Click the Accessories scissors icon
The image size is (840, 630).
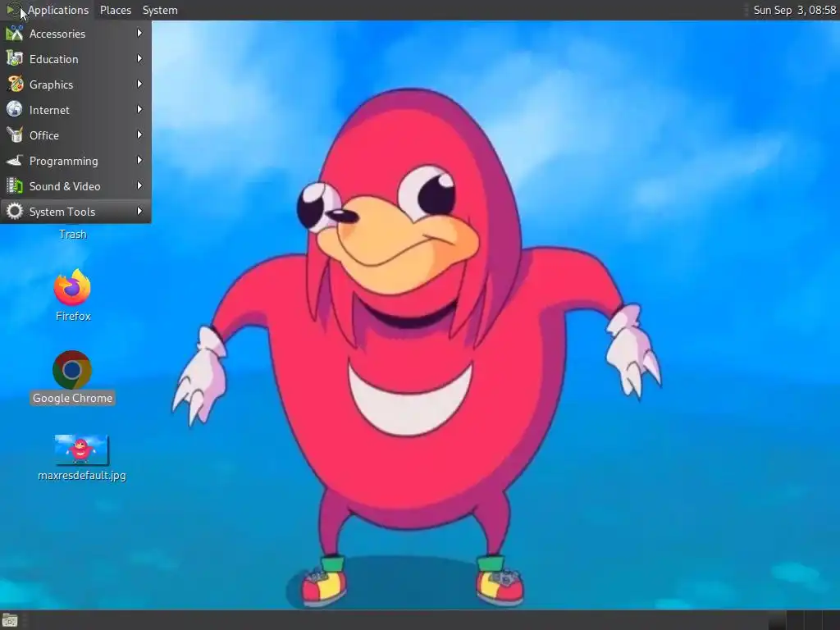pyautogui.click(x=15, y=33)
